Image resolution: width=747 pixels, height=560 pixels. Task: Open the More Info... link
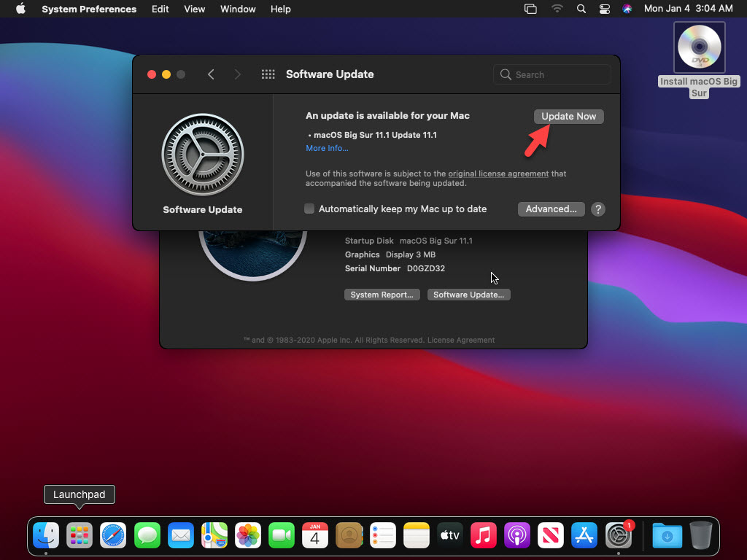(x=327, y=148)
